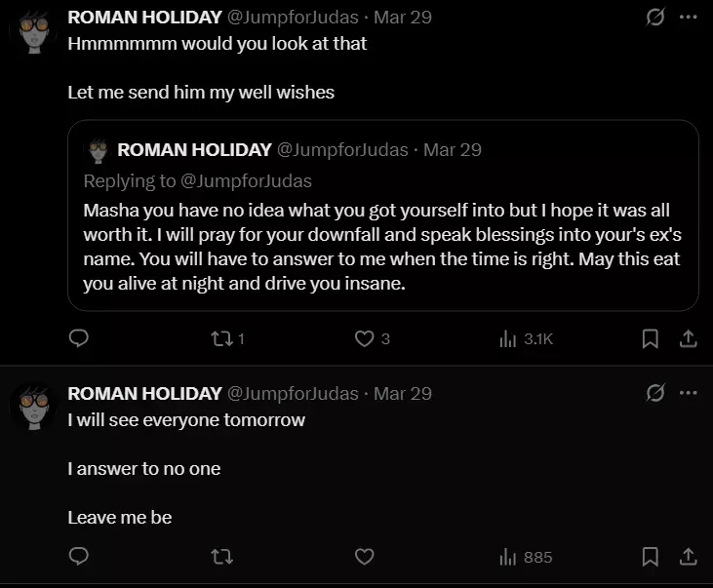Reply to 'I will see everyone tomorrow' post
713x588 pixels.
(x=79, y=556)
